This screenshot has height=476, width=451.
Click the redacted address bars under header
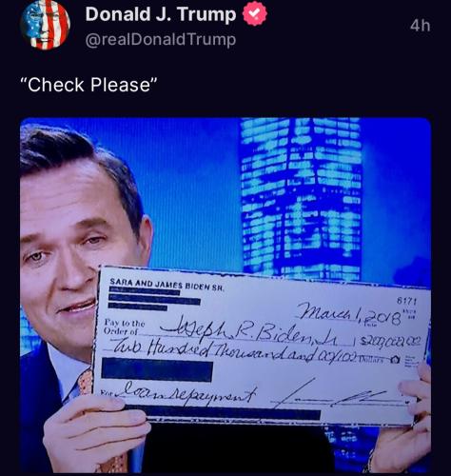[x=154, y=299]
